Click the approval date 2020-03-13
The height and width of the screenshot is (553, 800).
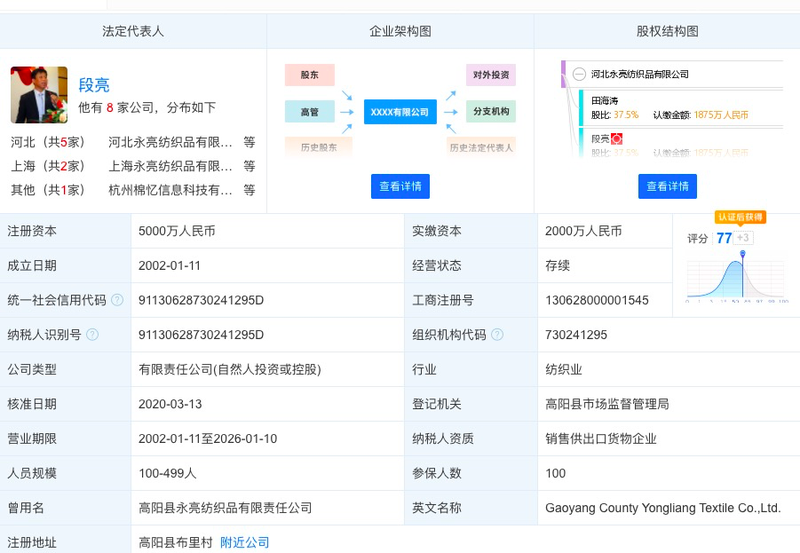click(x=170, y=404)
